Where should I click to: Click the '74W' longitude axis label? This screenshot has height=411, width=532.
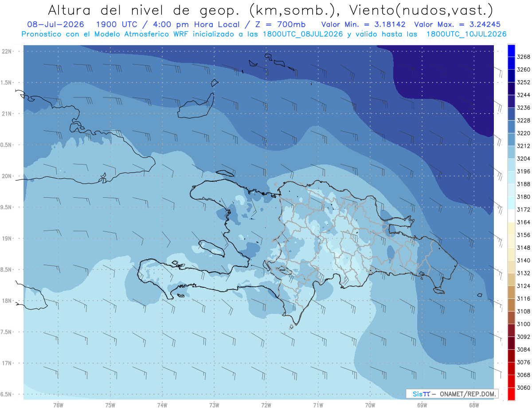pyautogui.click(x=162, y=405)
